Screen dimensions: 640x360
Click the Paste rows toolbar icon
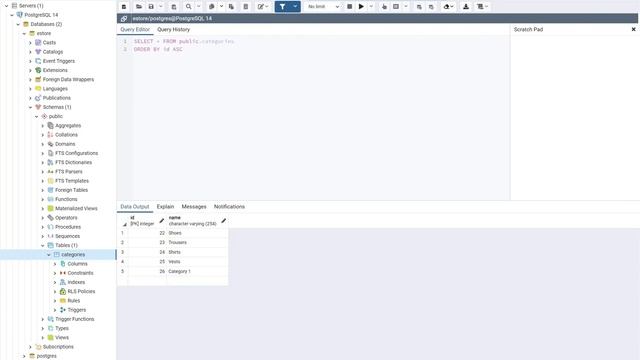231,7
